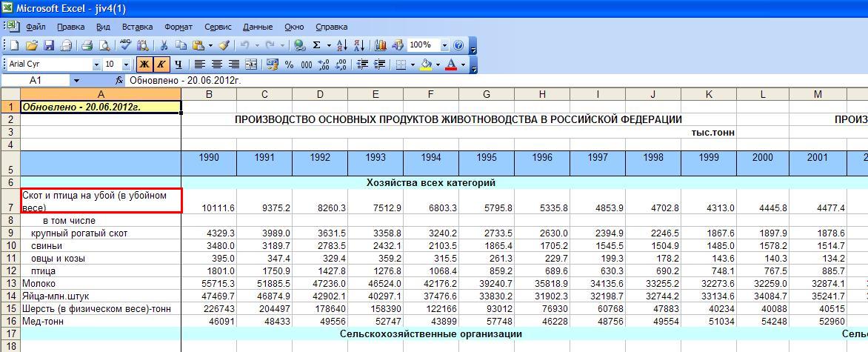Open the Правка menu
This screenshot has height=352, width=868.
pos(71,27)
